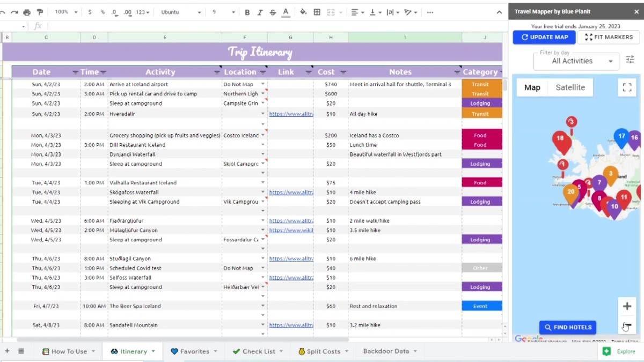Click the print icon

pos(27,12)
